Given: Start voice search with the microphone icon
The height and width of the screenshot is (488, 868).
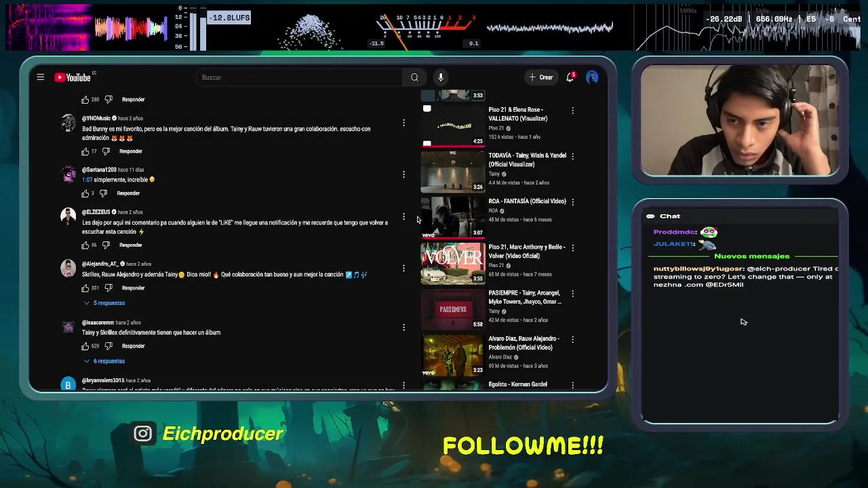Looking at the screenshot, I should coord(441,77).
